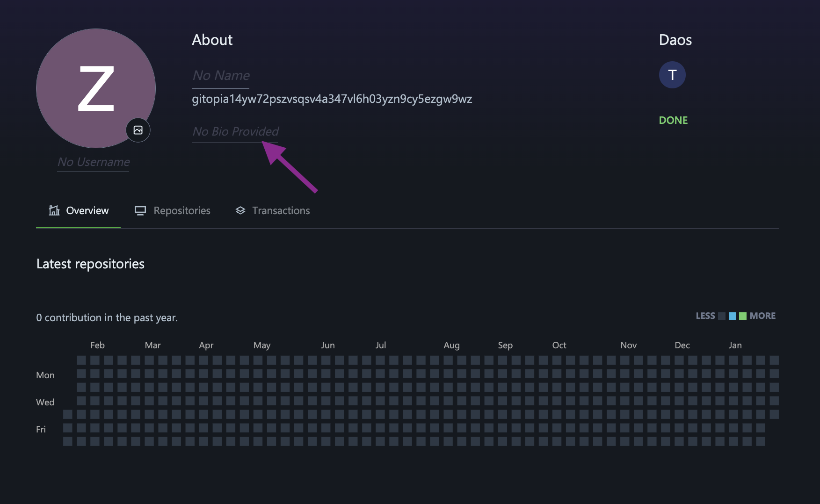Click the 0 contribution in the past year text
This screenshot has width=820, height=504.
[107, 318]
